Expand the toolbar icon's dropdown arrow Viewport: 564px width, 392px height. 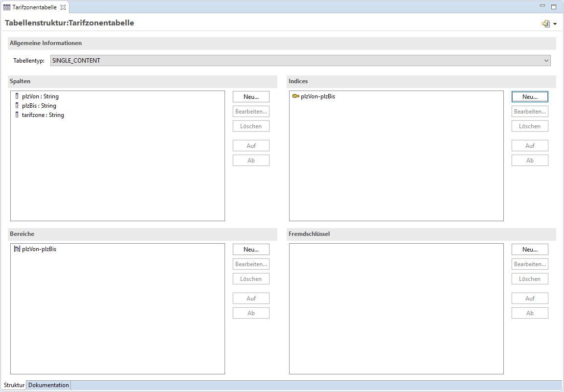[x=555, y=24]
